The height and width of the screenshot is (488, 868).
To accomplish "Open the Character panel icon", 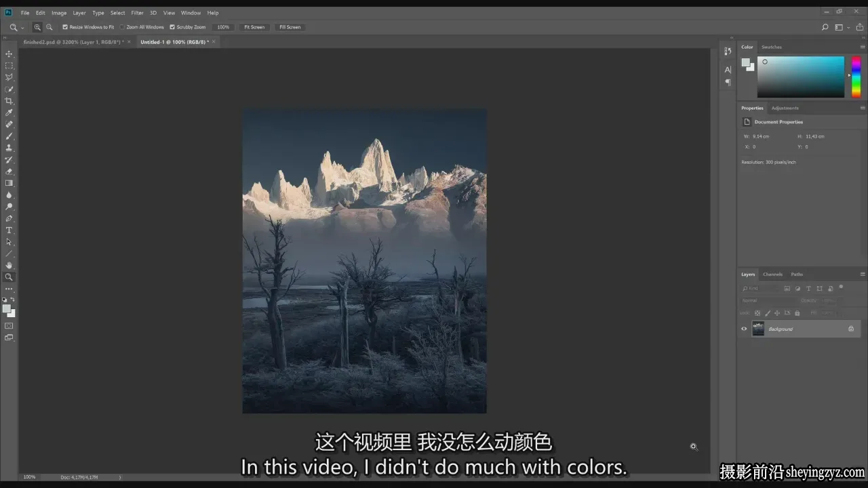I will pos(728,69).
